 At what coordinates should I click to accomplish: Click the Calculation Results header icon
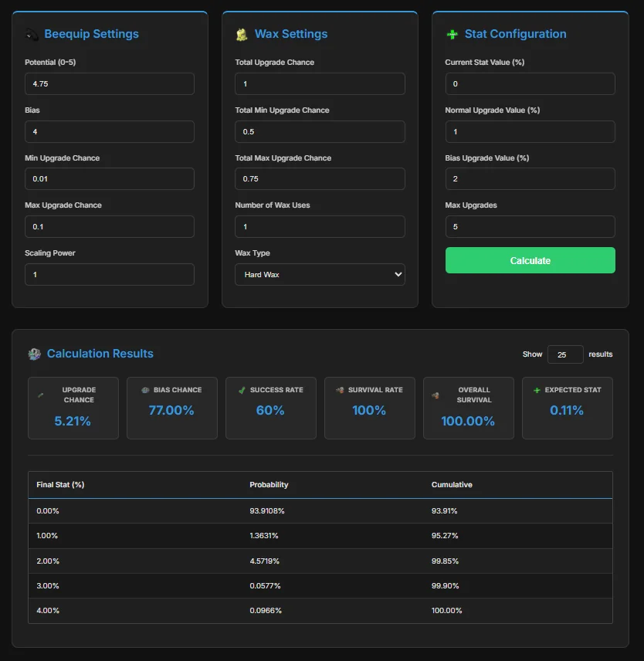click(x=34, y=353)
